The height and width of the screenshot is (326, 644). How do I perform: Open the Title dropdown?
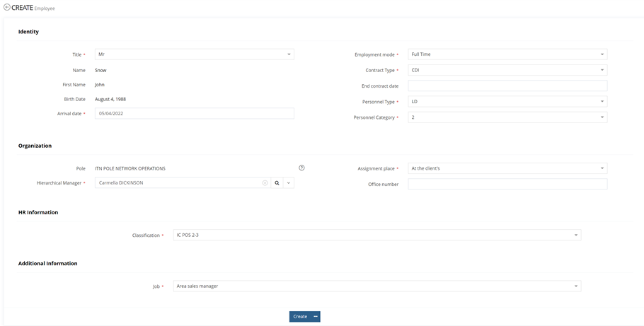[289, 54]
